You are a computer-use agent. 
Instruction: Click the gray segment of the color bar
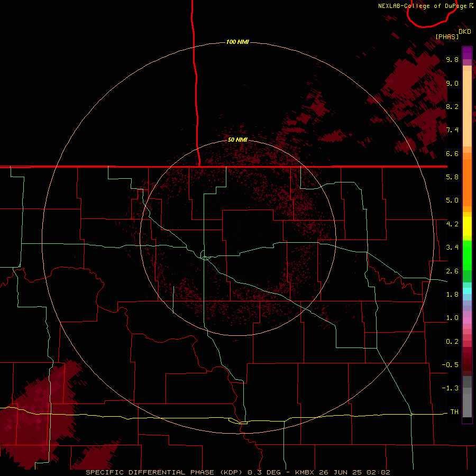pyautogui.click(x=467, y=397)
